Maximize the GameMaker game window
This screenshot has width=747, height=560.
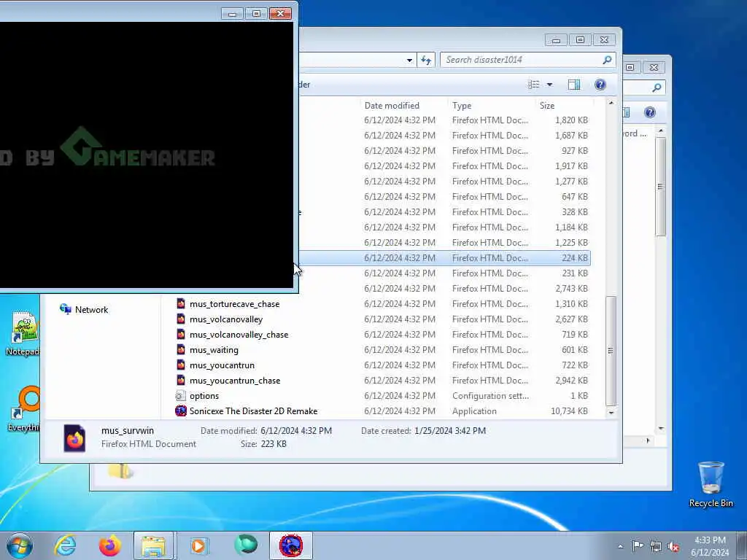[256, 14]
